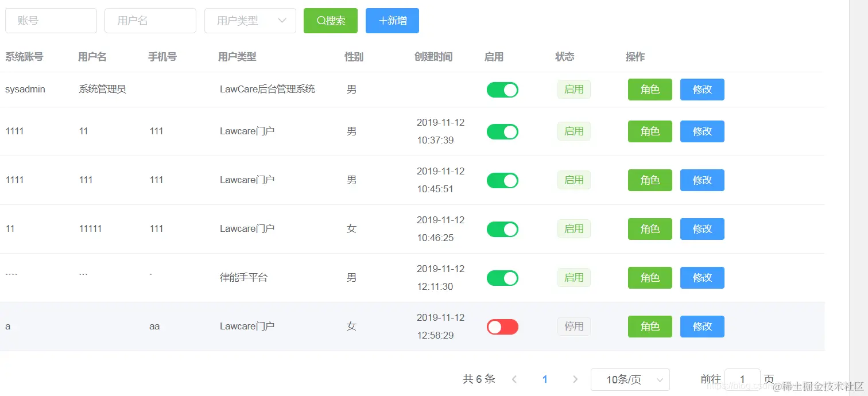The width and height of the screenshot is (868, 396).
Task: Click the 前往 page number input
Action: pyautogui.click(x=742, y=380)
